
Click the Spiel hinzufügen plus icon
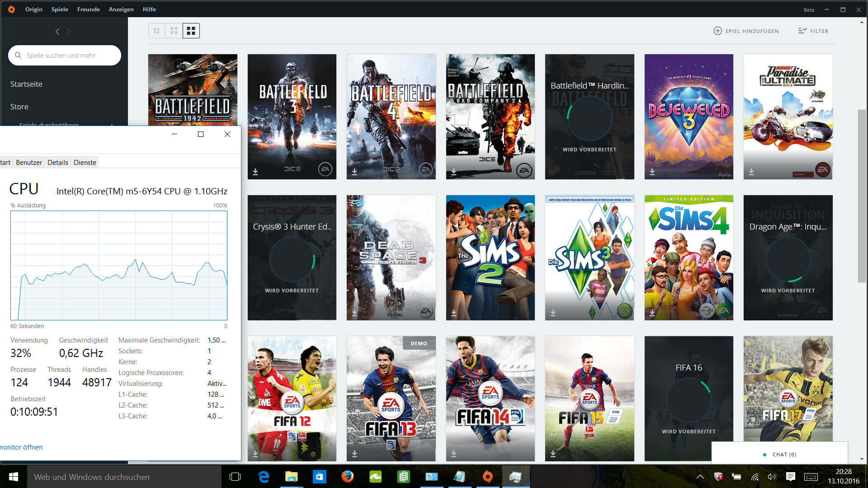(717, 31)
